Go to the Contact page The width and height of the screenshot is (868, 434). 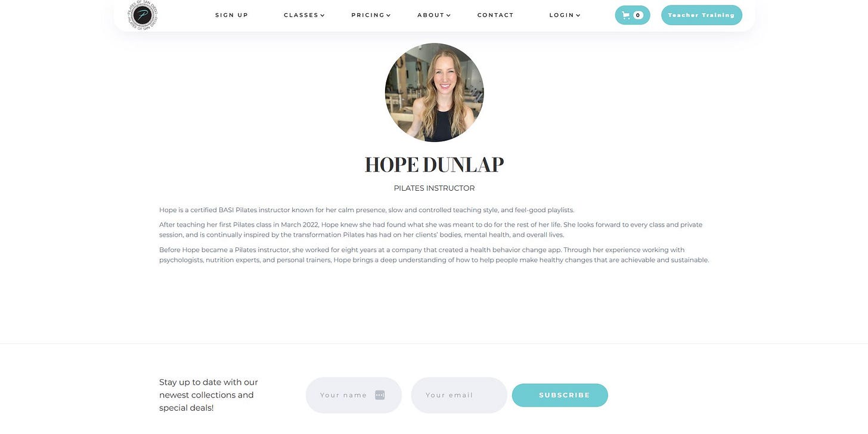(495, 15)
